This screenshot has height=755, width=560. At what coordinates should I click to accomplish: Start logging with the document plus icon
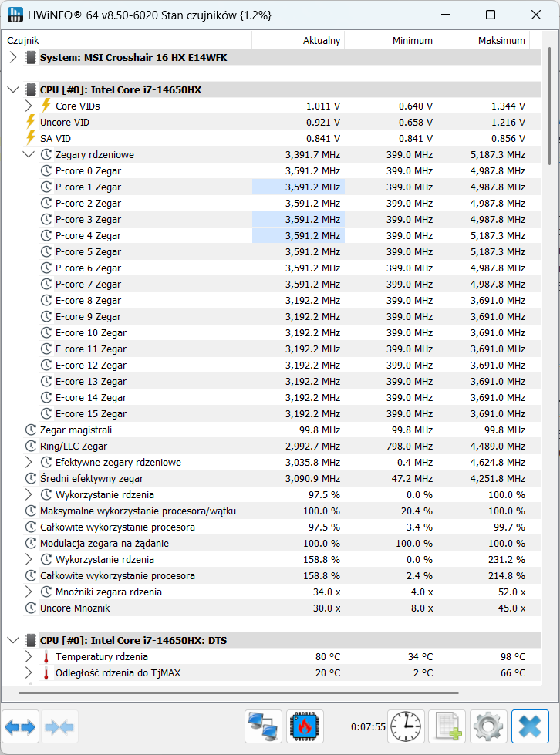tap(447, 726)
